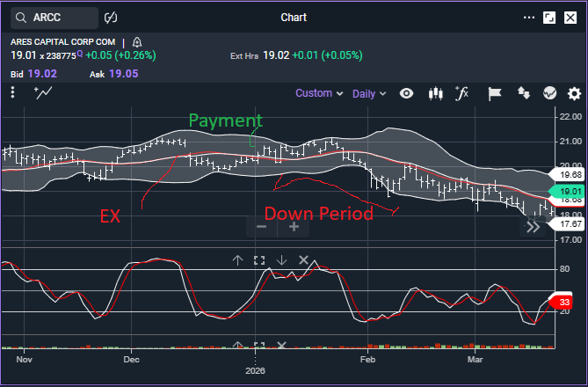This screenshot has width=588, height=387.
Task: Maximize the stochastic indicator pane
Action: click(x=259, y=260)
